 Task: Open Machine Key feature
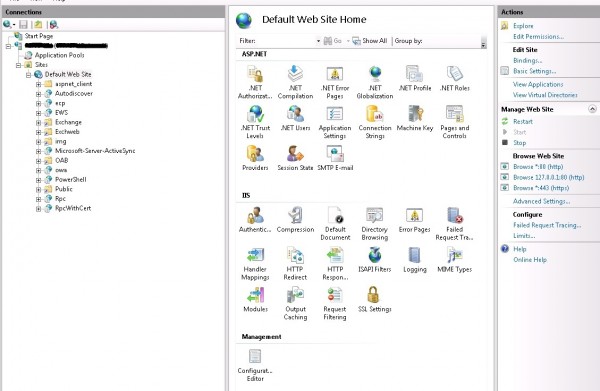(x=415, y=118)
